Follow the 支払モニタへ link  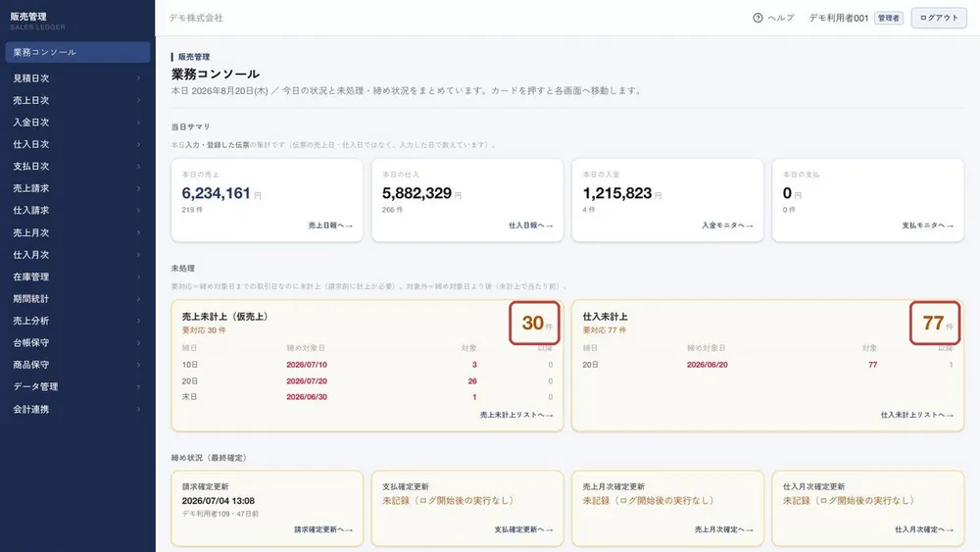(927, 226)
